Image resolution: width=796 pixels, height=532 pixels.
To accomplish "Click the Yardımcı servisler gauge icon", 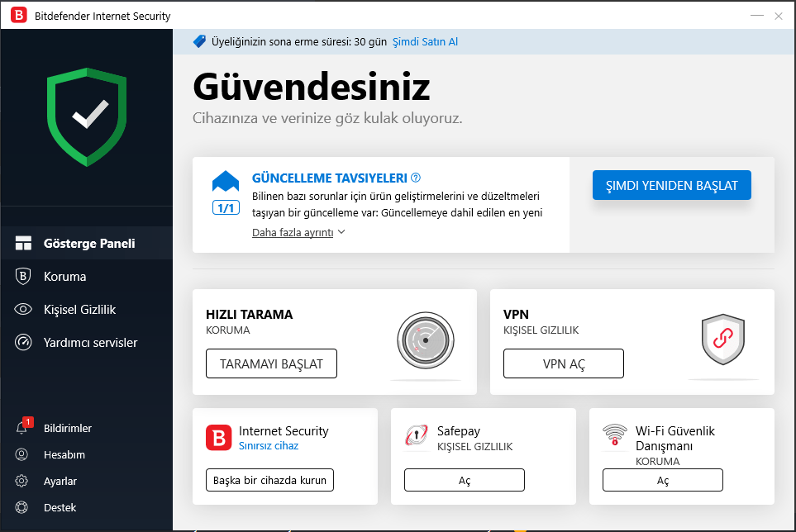I will click(x=23, y=342).
